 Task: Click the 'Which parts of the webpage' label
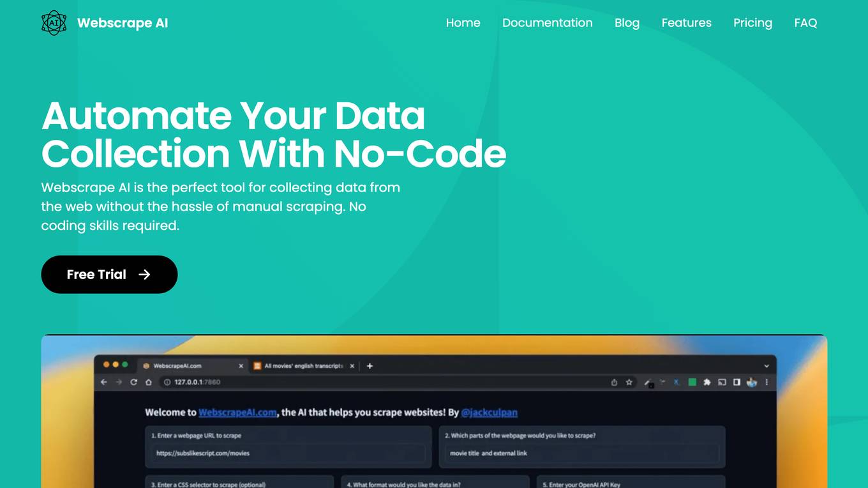(520, 436)
